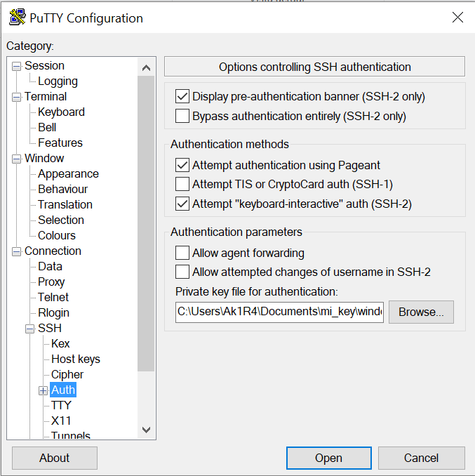The width and height of the screenshot is (475, 476).
Task: Collapse the Session tree node
Action: (x=16, y=66)
